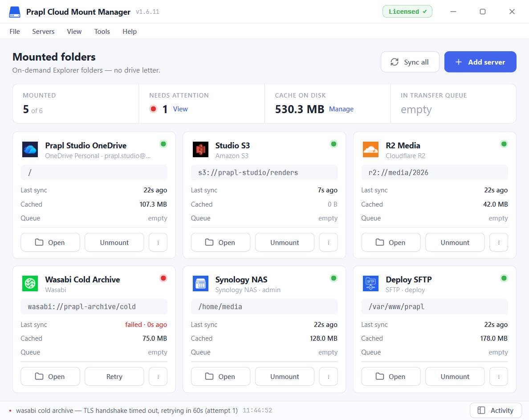Viewport: 529px width, 420px height.
Task: Unmount Prapl Studio OneDrive
Action: pyautogui.click(x=114, y=243)
